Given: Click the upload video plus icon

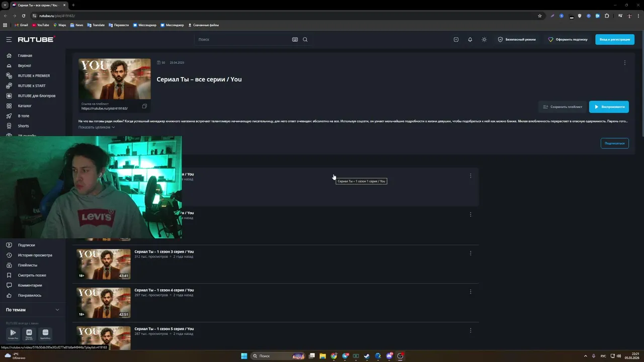Looking at the screenshot, I should 456,39.
